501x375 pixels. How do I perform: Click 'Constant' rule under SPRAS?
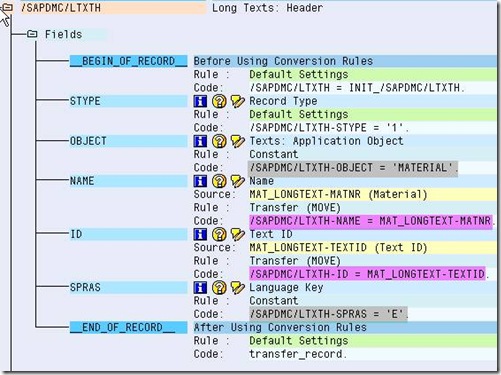point(274,301)
